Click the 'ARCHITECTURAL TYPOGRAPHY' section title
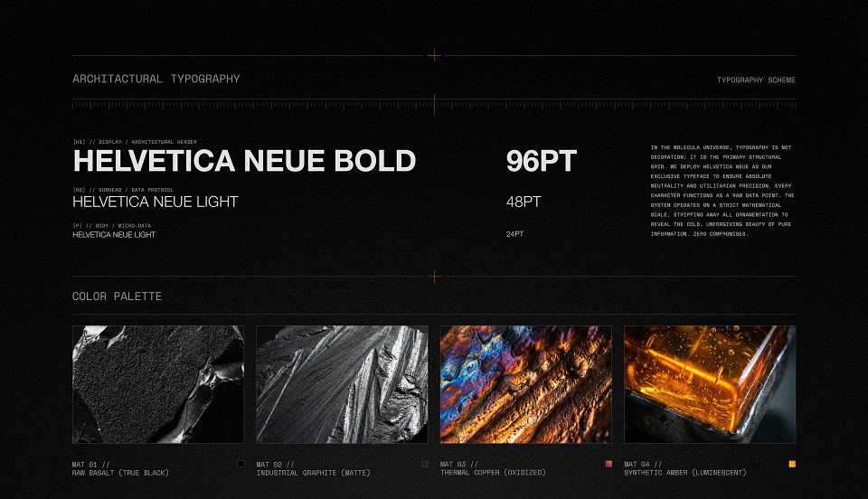Image resolution: width=868 pixels, height=499 pixels. coord(156,79)
